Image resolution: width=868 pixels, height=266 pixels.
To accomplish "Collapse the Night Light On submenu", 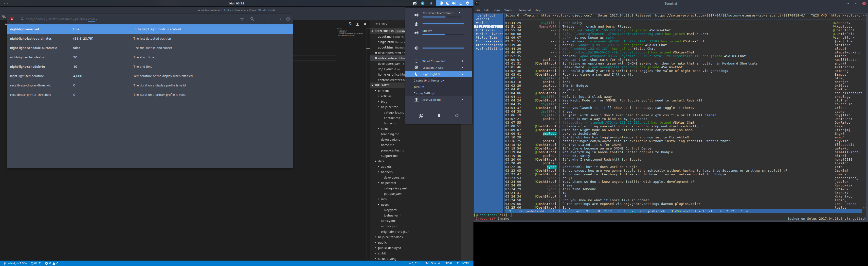I will 463,74.
